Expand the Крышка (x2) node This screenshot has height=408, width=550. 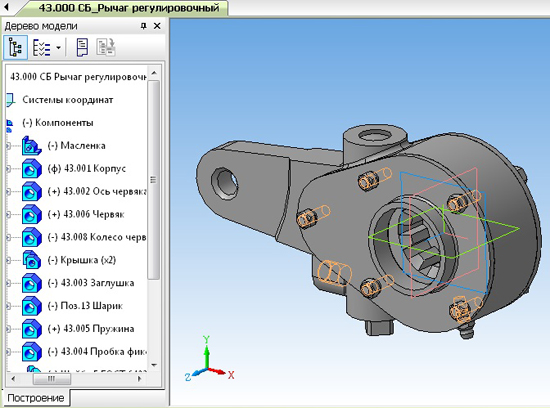click(x=8, y=260)
